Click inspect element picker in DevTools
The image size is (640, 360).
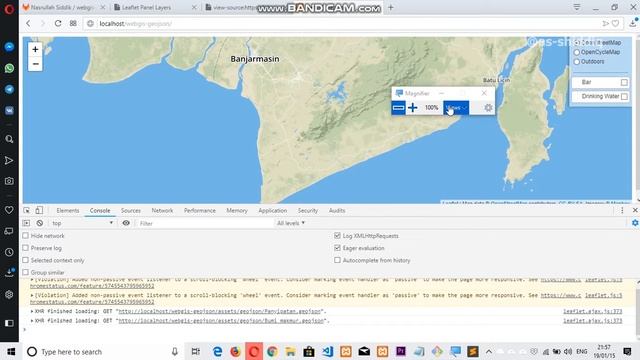(x=27, y=210)
